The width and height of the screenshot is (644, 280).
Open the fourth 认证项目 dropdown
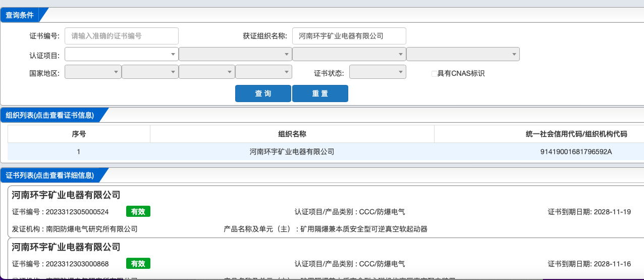[x=463, y=54]
